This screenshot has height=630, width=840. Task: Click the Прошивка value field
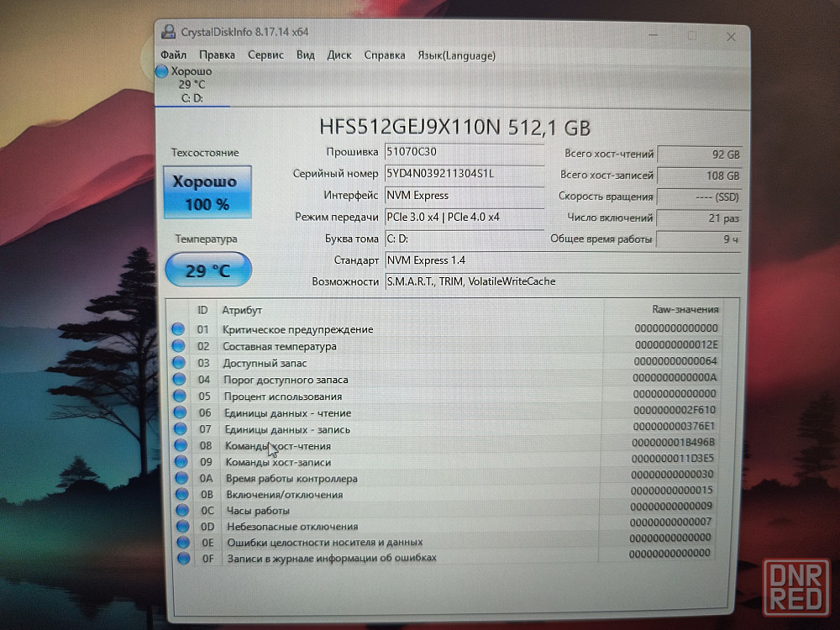pyautogui.click(x=464, y=152)
